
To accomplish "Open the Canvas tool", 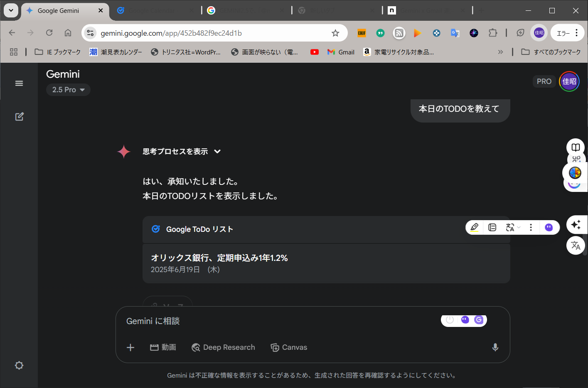I will [289, 347].
